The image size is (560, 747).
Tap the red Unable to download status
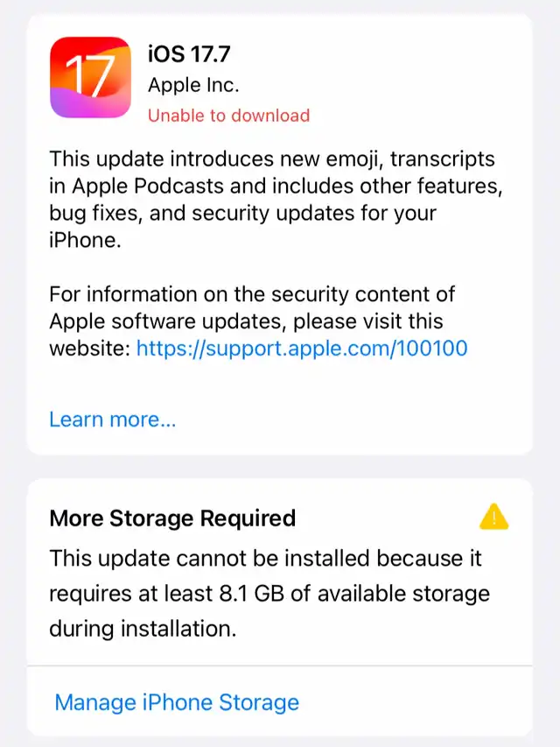[x=228, y=116]
